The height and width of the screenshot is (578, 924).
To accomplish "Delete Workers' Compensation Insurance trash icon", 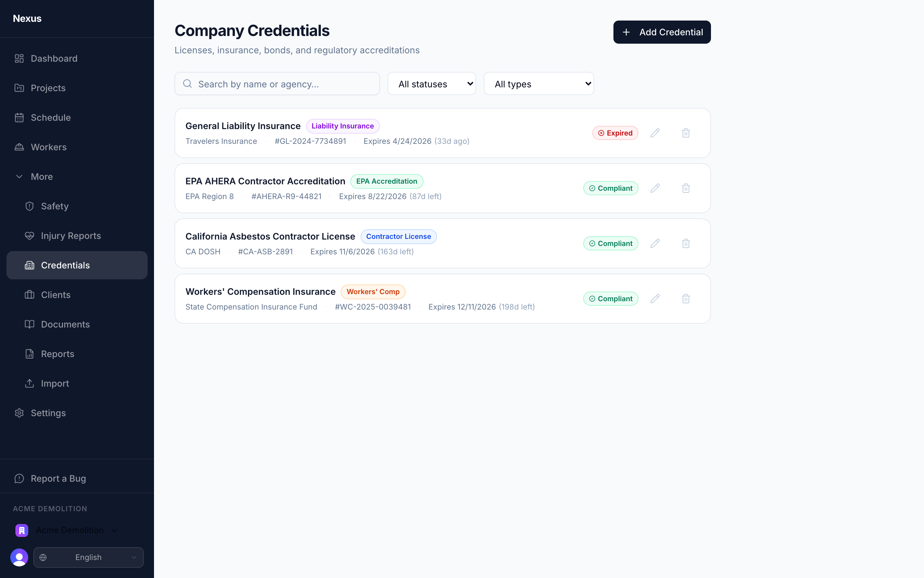I will click(x=686, y=299).
